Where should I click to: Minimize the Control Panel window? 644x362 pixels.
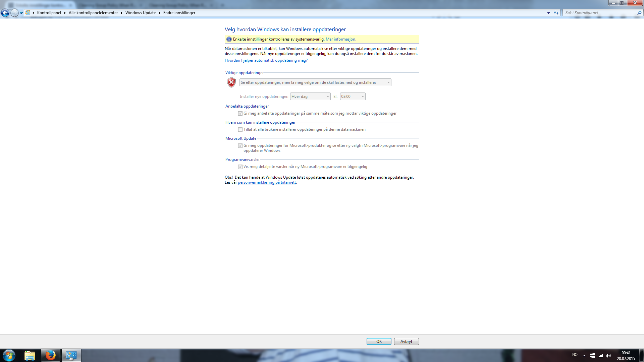(x=613, y=3)
